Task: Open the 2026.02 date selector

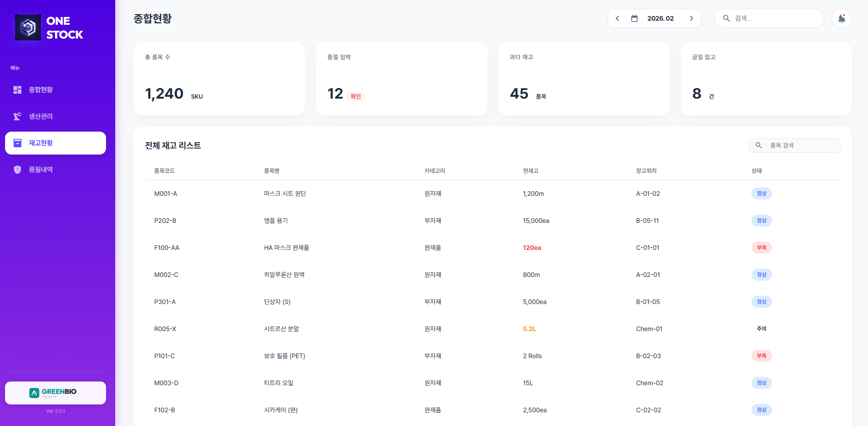Action: tap(660, 18)
